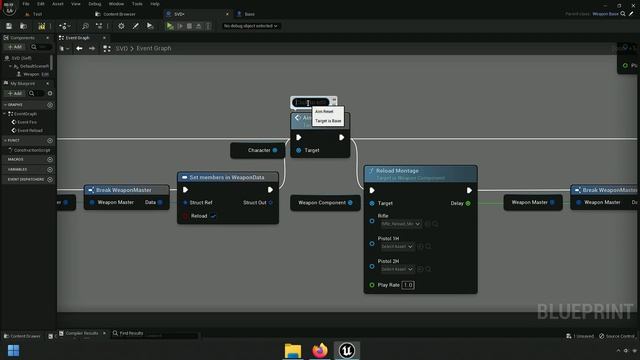
Task: Select Event Fire in My Blueprint
Action: pyautogui.click(x=27, y=122)
